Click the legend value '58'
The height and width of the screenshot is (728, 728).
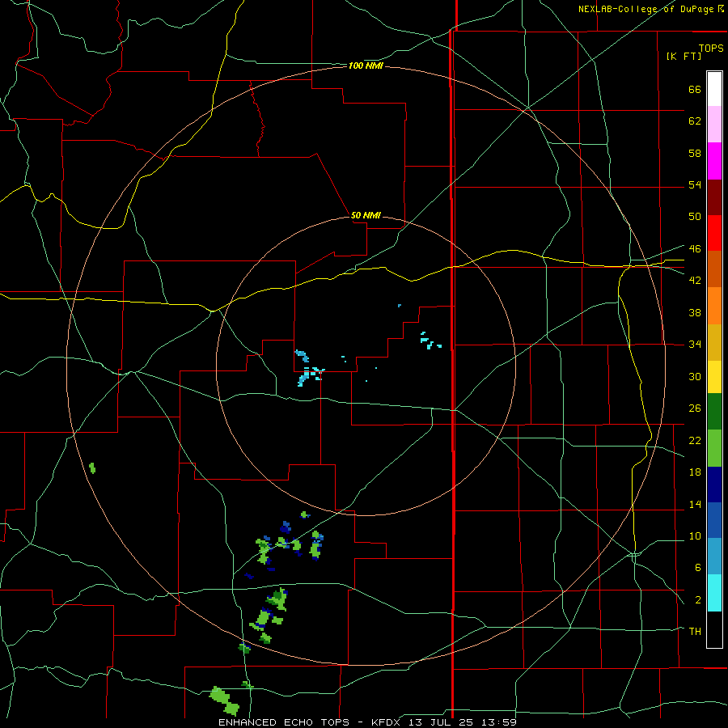click(695, 153)
